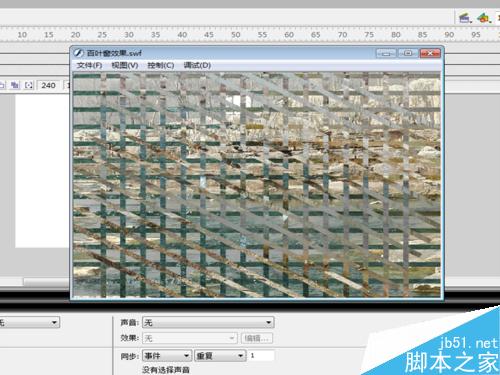Click frame 50 on the timeline ruler
500x375 pixels.
pyautogui.click(x=236, y=35)
